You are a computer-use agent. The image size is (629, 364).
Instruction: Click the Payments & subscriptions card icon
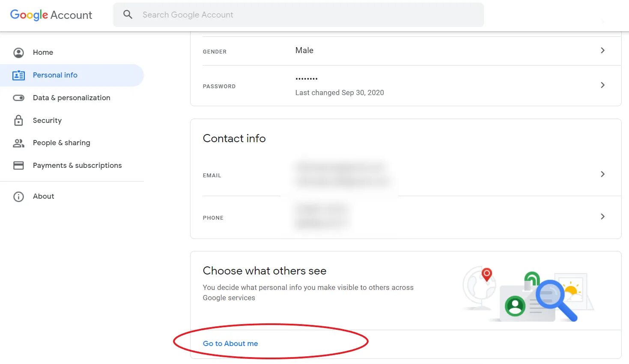point(18,165)
